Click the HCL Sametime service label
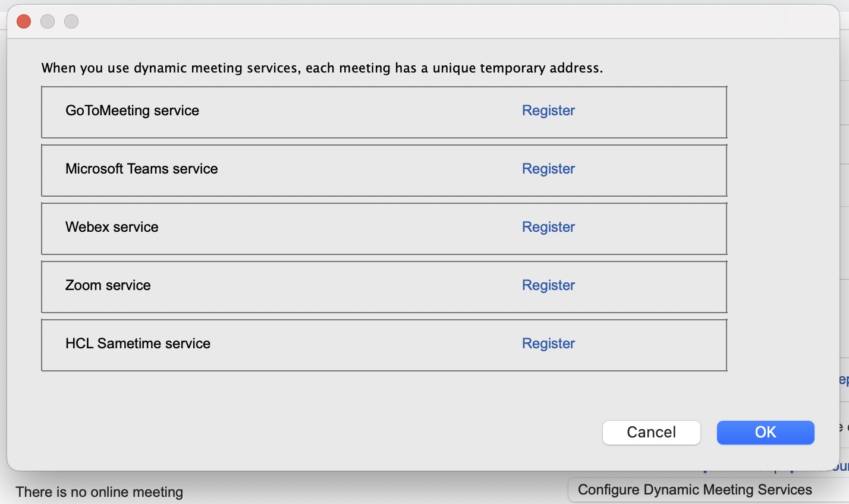This screenshot has height=504, width=849. [x=137, y=344]
